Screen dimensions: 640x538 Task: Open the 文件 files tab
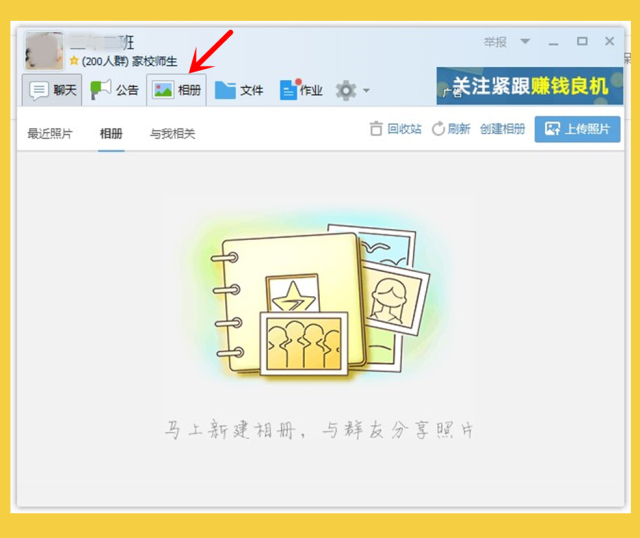click(x=239, y=90)
